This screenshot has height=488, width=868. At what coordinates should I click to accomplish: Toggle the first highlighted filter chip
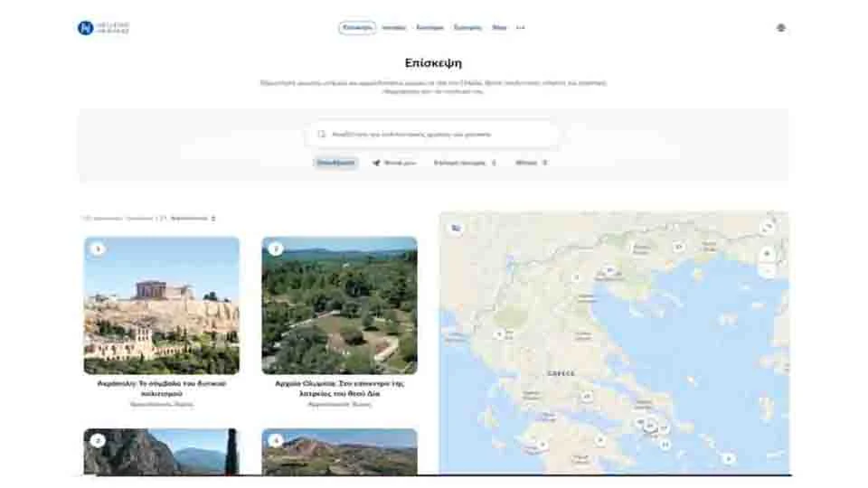[x=335, y=164]
